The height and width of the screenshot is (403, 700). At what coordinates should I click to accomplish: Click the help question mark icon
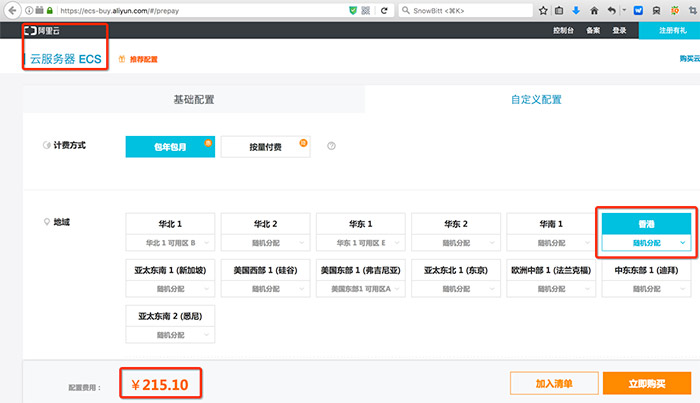(331, 147)
